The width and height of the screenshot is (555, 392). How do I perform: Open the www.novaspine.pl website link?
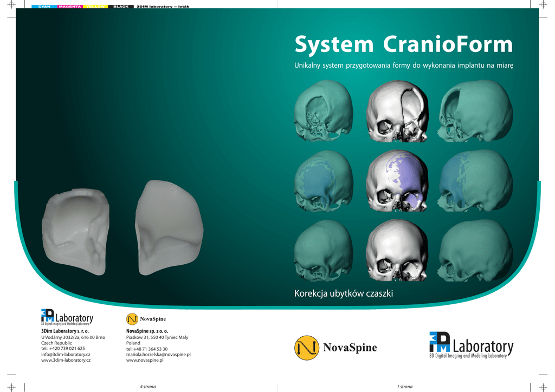(x=144, y=360)
